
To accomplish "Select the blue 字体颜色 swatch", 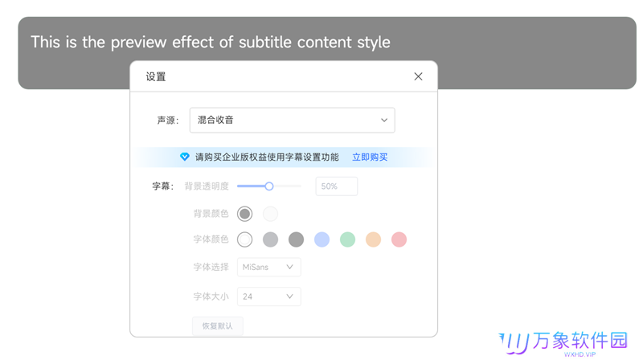I will click(322, 239).
